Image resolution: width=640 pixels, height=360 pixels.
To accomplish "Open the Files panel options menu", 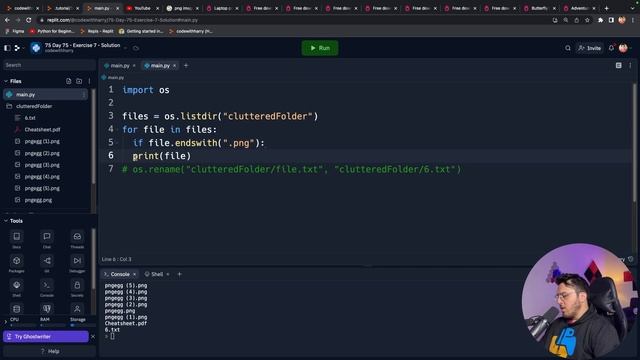I will [x=89, y=81].
